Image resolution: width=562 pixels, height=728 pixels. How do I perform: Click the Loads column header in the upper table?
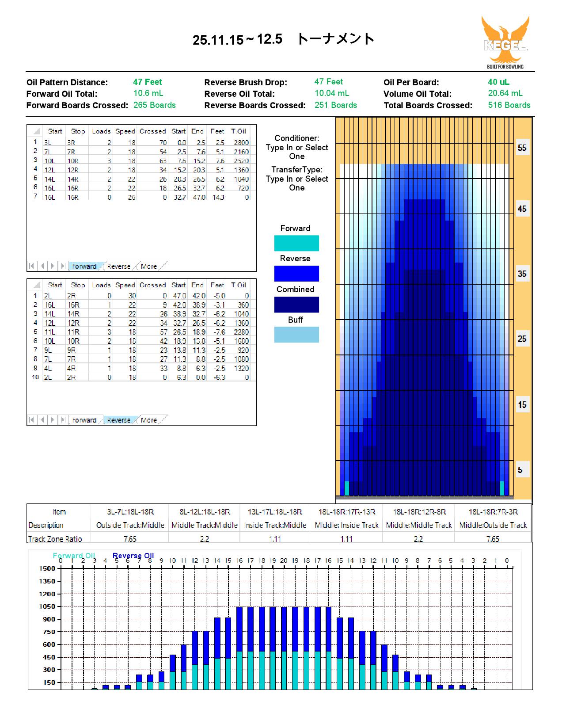click(x=101, y=131)
